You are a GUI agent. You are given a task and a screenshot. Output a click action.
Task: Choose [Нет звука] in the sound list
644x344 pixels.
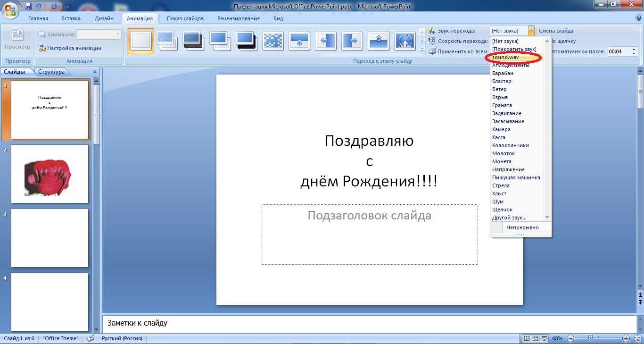point(517,42)
